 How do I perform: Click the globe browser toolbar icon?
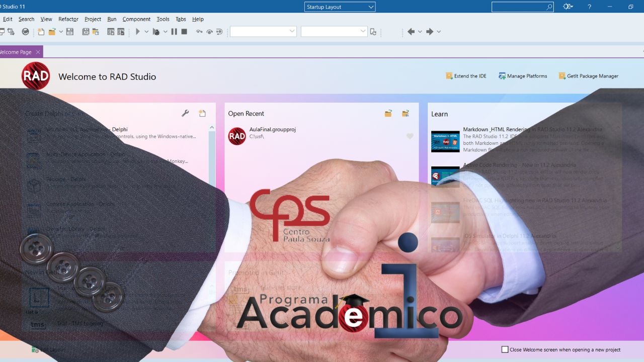[25, 32]
